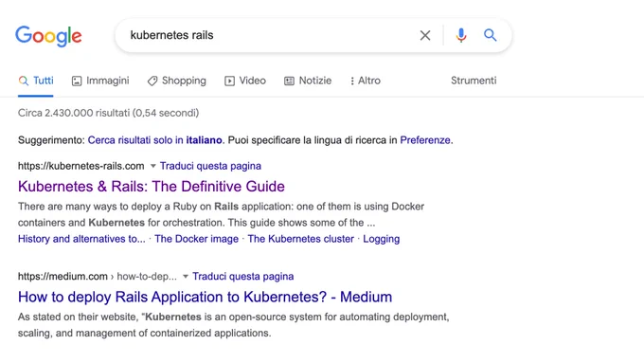Click the 'Circa 2.430.000 risultati' stats text
Screen dimensions: 644x363
coord(108,113)
